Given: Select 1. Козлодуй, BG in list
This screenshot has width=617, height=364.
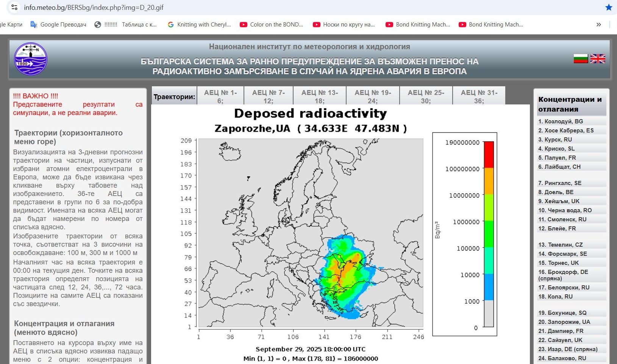Looking at the screenshot, I should (572, 121).
